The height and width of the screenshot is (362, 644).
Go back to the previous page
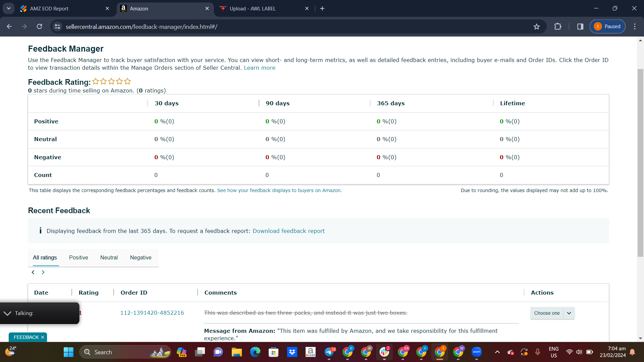pos(9,26)
